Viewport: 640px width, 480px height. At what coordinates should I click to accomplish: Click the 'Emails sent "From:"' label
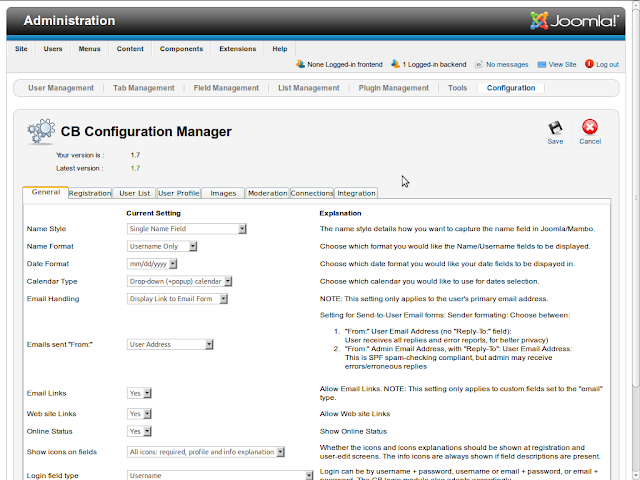(x=60, y=344)
